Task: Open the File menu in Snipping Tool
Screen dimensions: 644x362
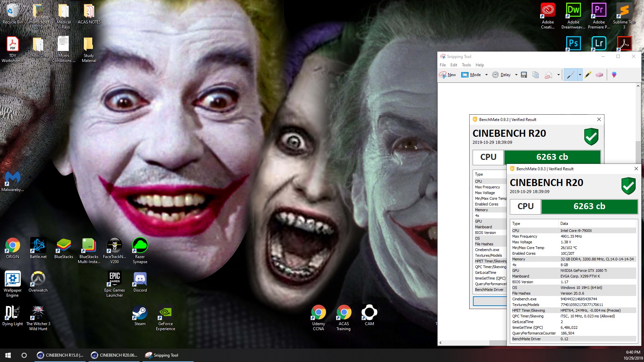Action: (x=443, y=65)
